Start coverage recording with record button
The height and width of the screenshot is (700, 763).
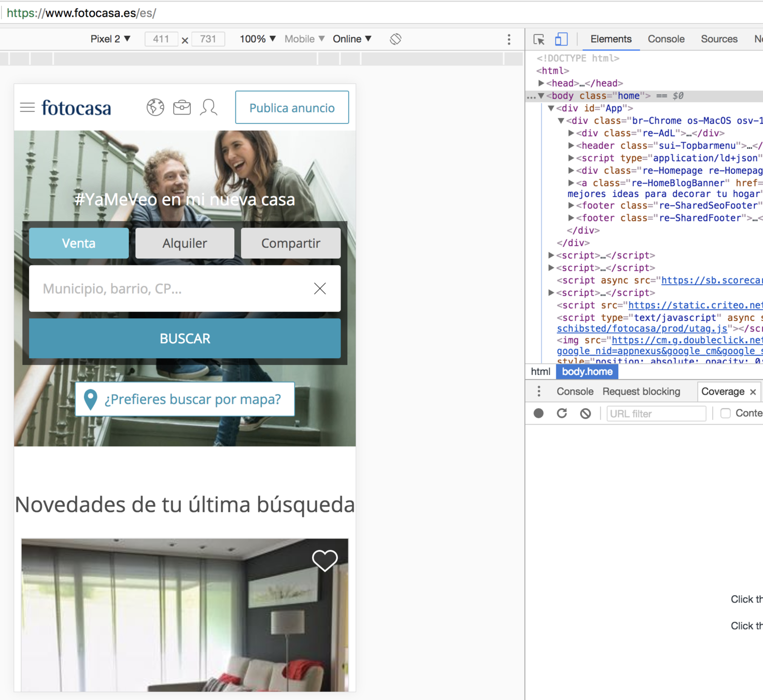click(539, 413)
